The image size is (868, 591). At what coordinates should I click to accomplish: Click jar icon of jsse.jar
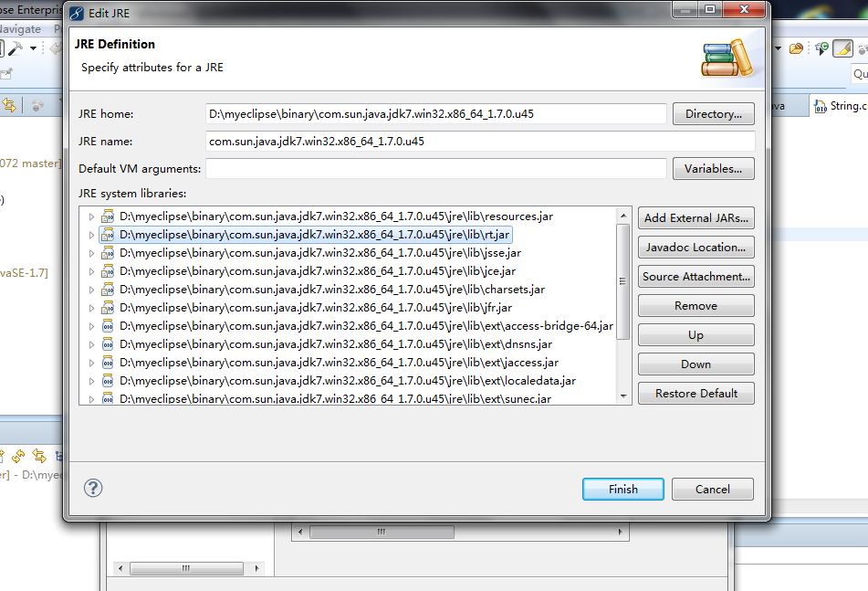coord(108,253)
